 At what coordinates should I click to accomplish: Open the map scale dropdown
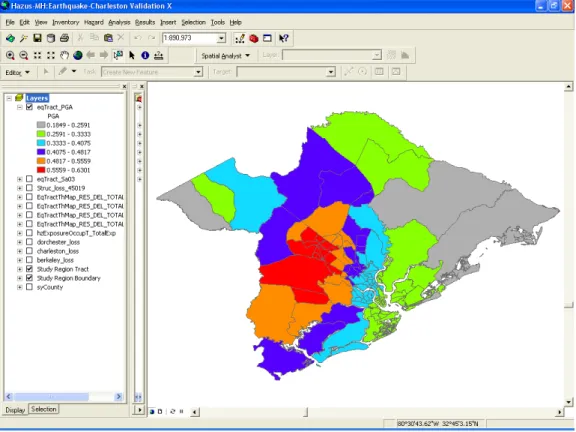(221, 38)
